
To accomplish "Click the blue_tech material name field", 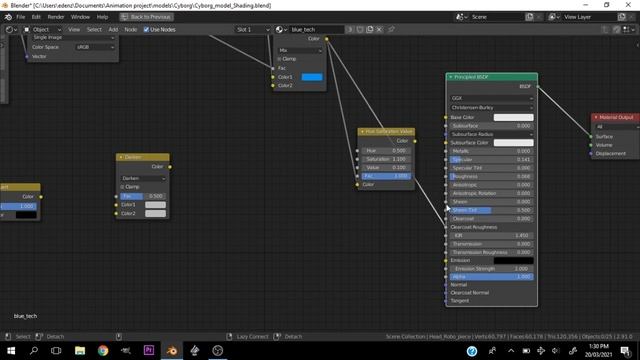I will (x=317, y=29).
